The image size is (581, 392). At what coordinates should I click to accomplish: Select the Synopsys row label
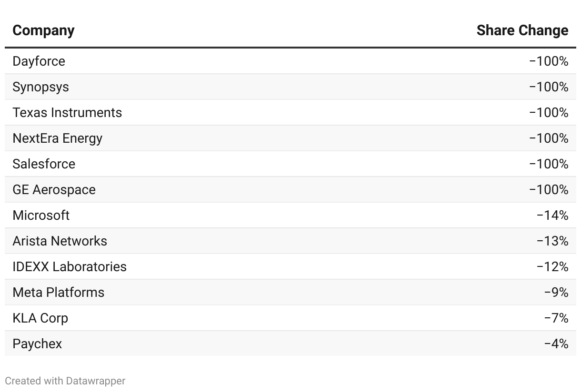pyautogui.click(x=40, y=87)
